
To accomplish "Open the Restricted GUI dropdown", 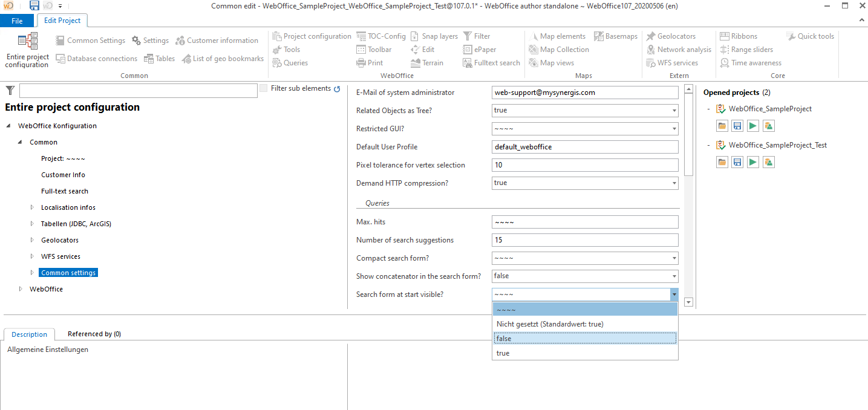I will (x=673, y=128).
